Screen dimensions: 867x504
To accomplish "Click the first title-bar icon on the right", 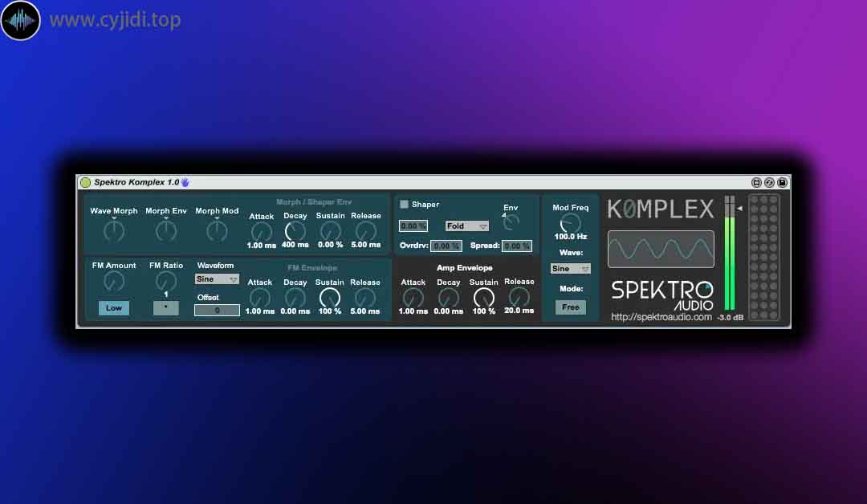I will click(756, 182).
